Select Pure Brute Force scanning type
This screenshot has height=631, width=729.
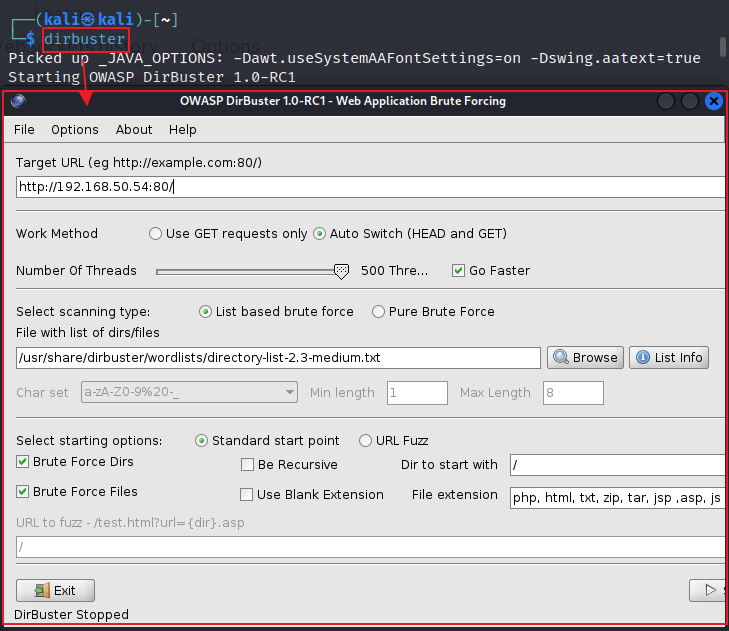point(378,312)
